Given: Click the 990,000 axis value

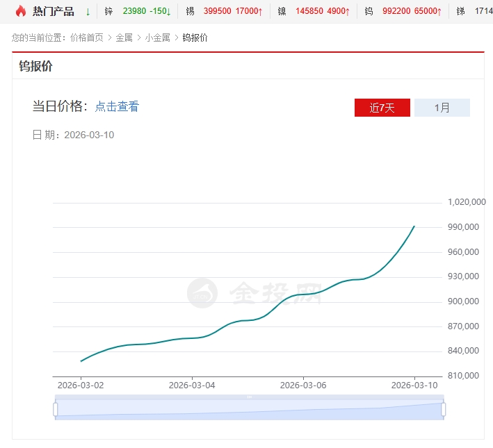Looking at the screenshot, I should coord(463,227).
